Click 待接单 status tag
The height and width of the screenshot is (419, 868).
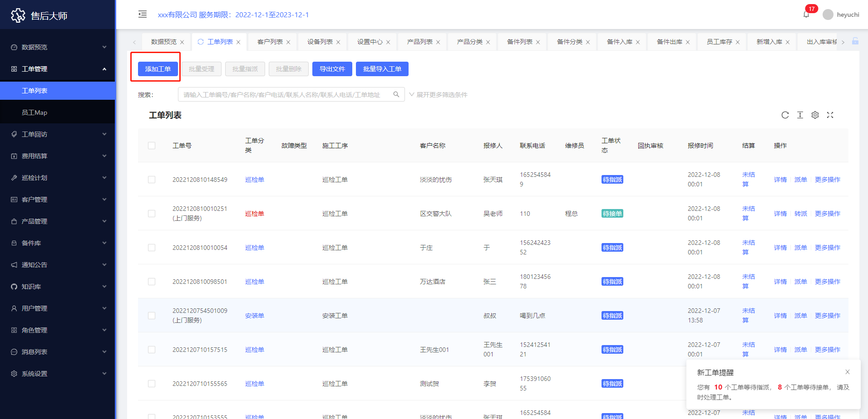pos(612,214)
